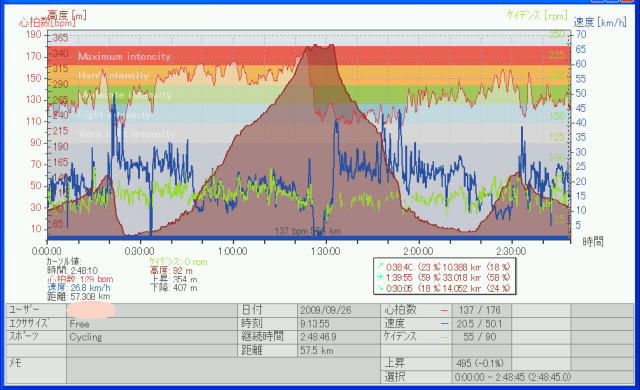This screenshot has width=640, height=390.
Task: Click the distance cell 57.5 km
Action: pyautogui.click(x=339, y=351)
